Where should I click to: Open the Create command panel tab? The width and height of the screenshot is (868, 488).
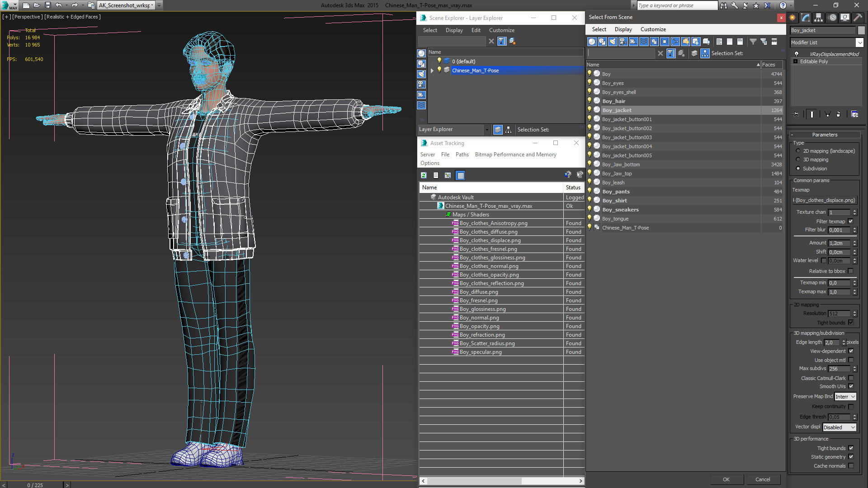pyautogui.click(x=793, y=18)
